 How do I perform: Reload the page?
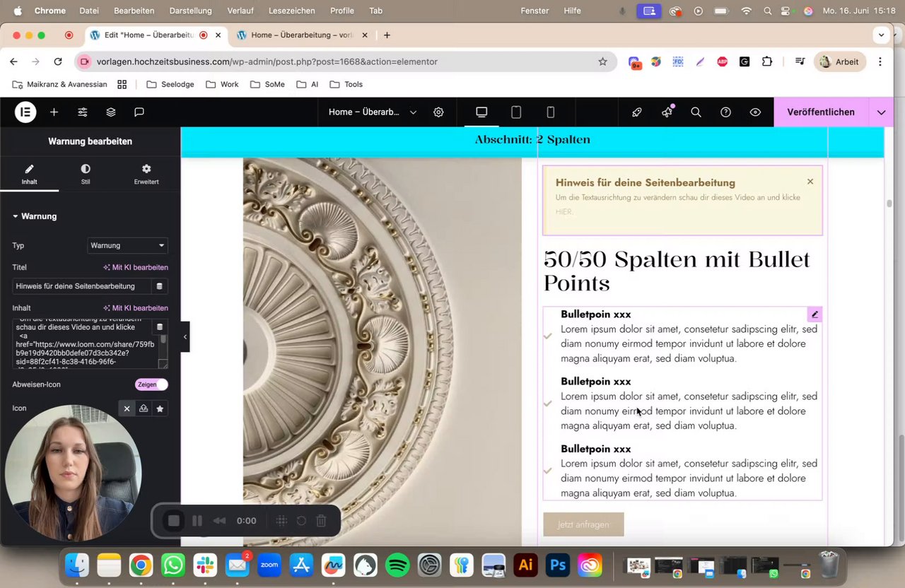[x=58, y=61]
